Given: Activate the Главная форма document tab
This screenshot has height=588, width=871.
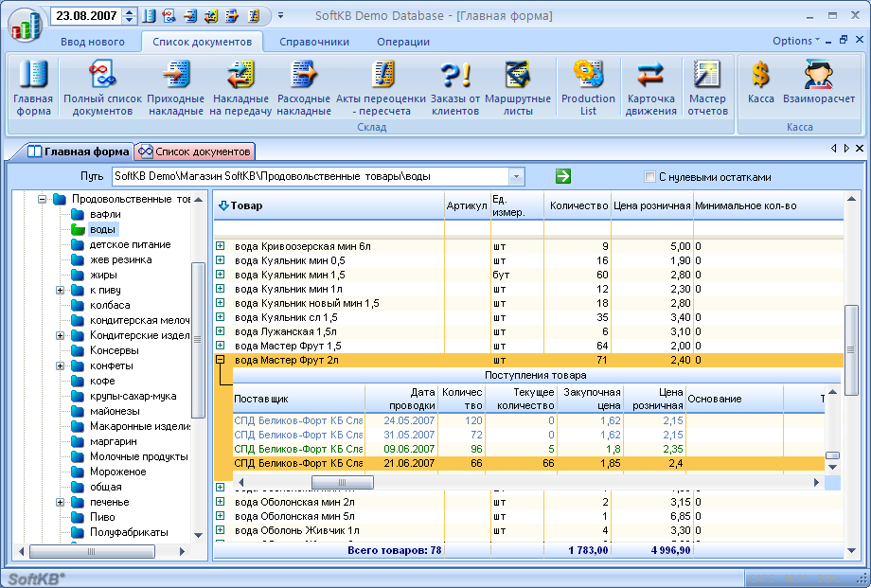Looking at the screenshot, I should tap(79, 151).
